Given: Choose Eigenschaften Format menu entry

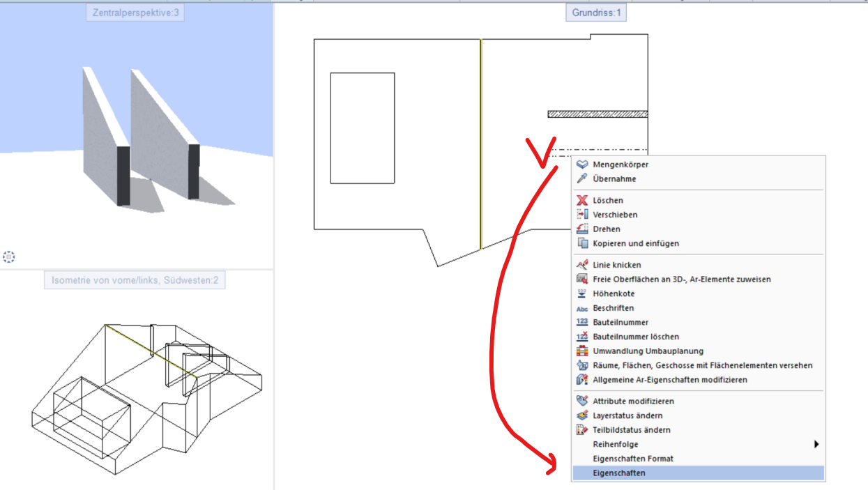Looking at the screenshot, I should coord(632,459).
